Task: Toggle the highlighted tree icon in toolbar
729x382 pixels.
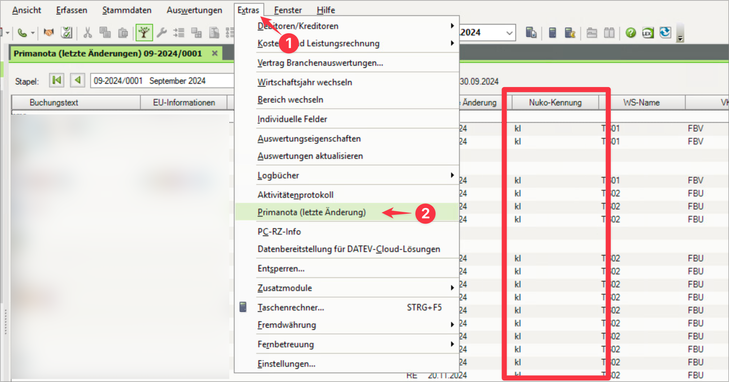Action: pyautogui.click(x=144, y=33)
